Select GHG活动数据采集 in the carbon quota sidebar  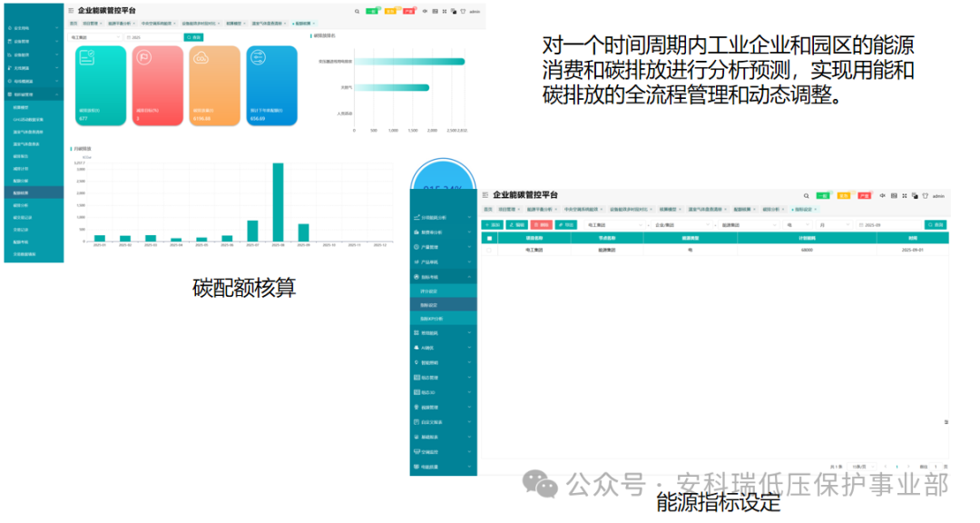(34, 120)
